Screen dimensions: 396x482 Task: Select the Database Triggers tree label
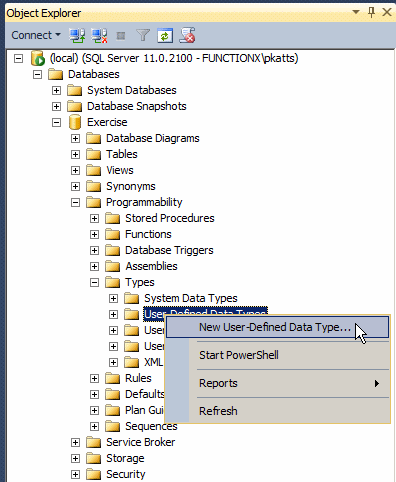pyautogui.click(x=169, y=250)
